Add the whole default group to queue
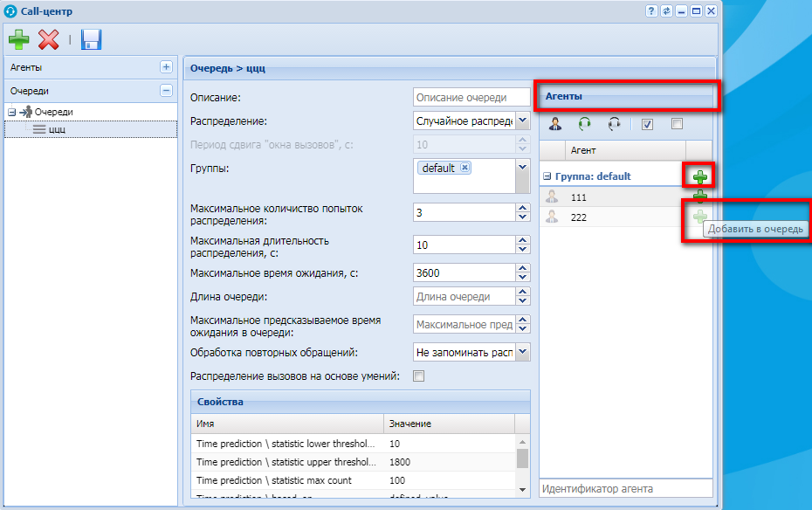Viewport: 812px width, 510px height. (700, 177)
